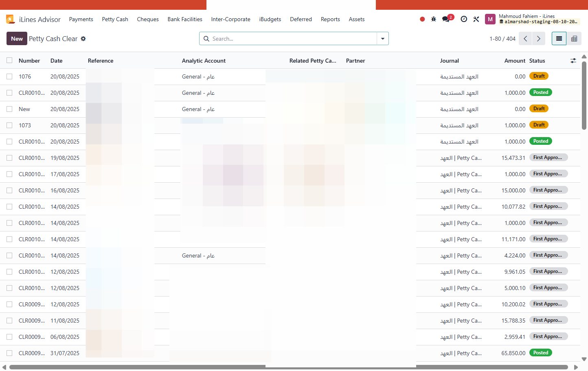Click the magnifier icon in search bar
The width and height of the screenshot is (588, 371).
[206, 39]
